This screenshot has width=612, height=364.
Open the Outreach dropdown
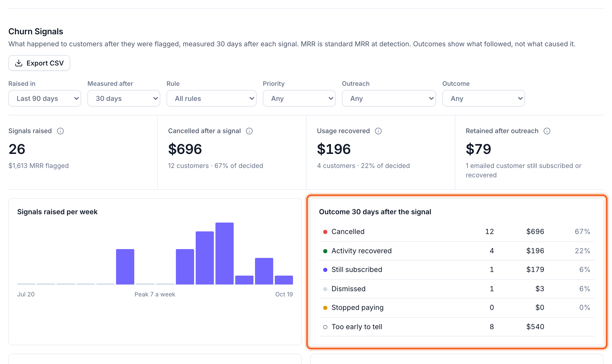tap(389, 98)
